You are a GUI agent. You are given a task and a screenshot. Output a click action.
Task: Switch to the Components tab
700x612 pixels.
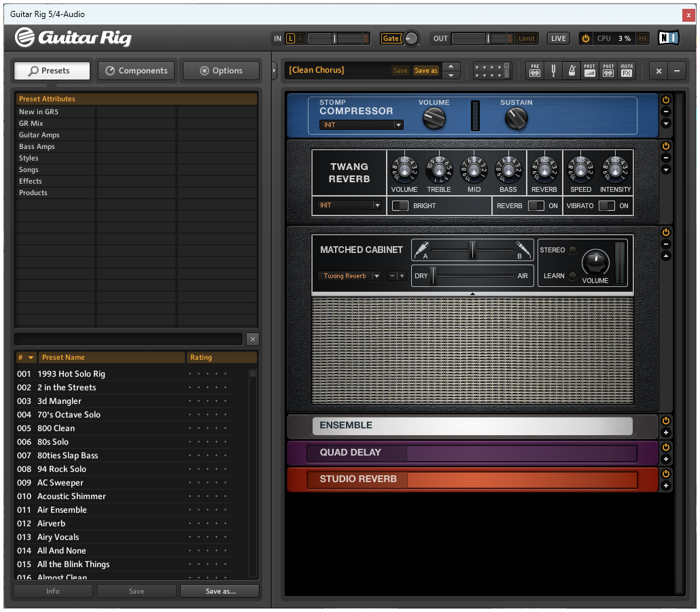(136, 70)
